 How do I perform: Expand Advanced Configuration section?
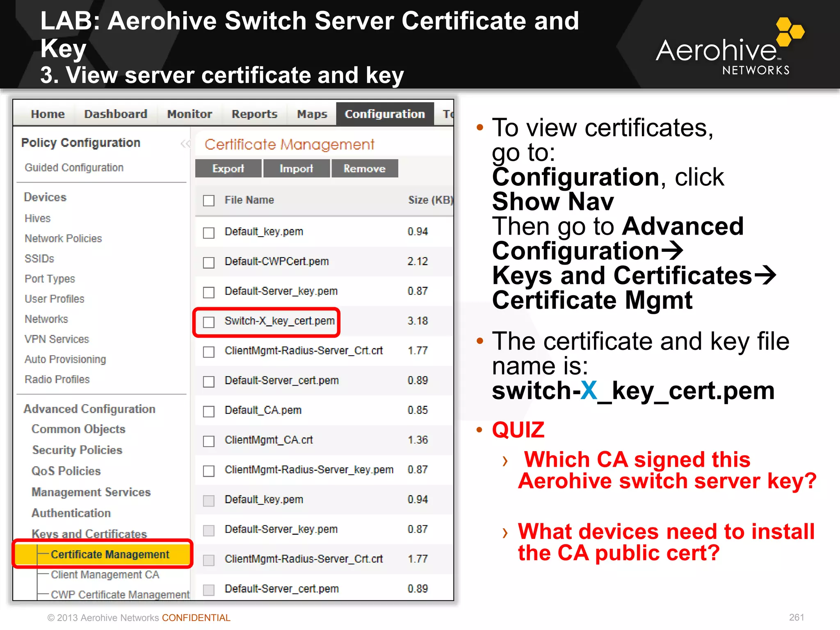tap(89, 409)
